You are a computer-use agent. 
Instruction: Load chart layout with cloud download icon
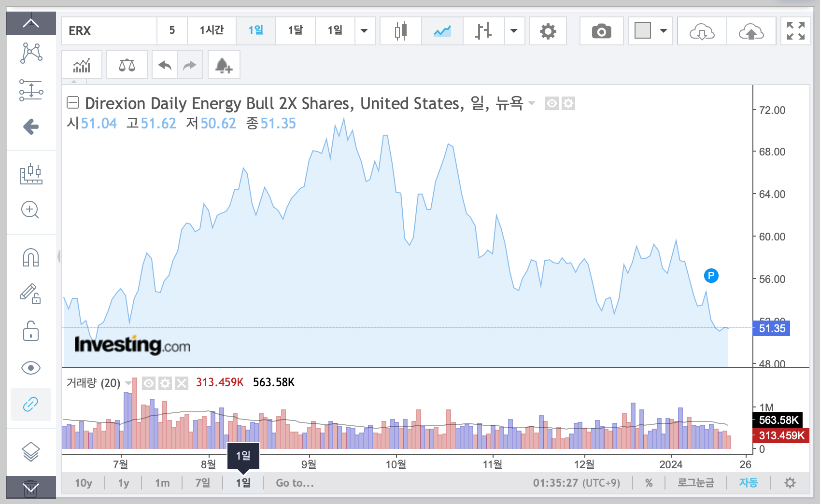[x=702, y=31]
